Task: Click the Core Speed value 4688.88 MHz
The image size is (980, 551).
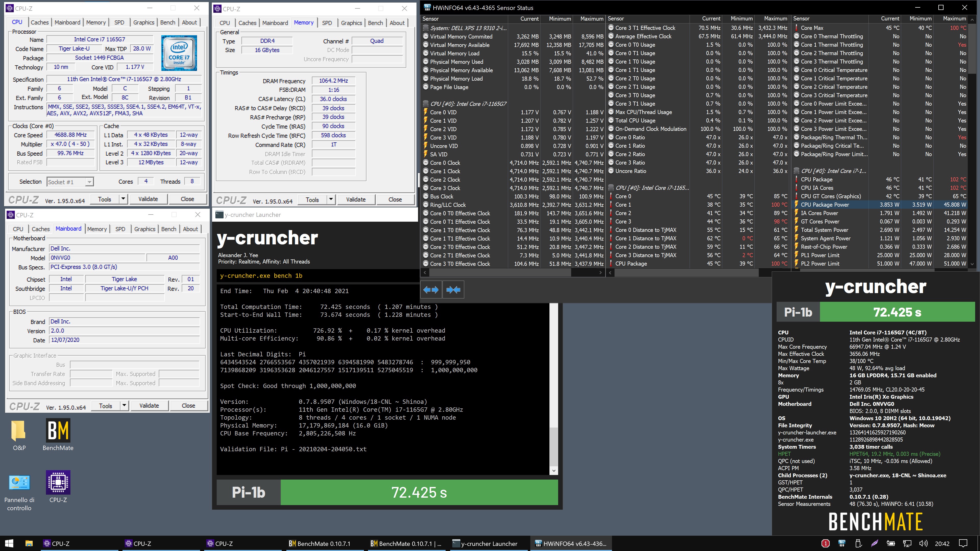Action: tap(70, 135)
